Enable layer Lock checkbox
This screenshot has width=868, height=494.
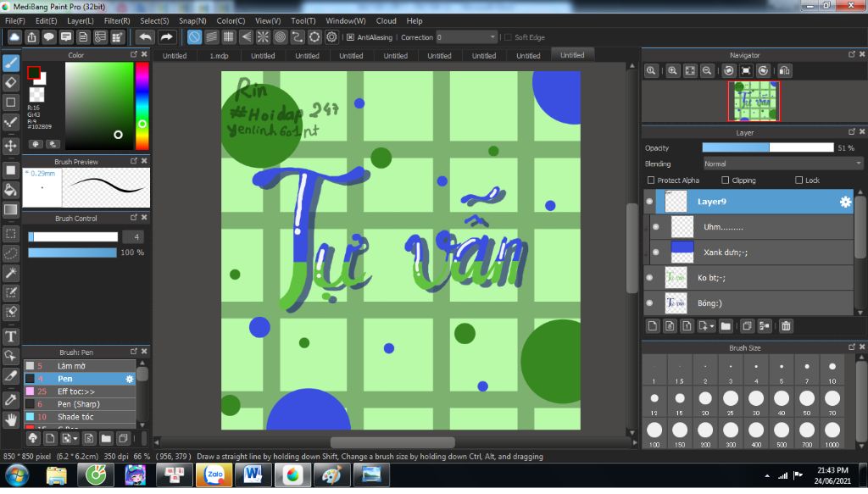click(x=798, y=180)
